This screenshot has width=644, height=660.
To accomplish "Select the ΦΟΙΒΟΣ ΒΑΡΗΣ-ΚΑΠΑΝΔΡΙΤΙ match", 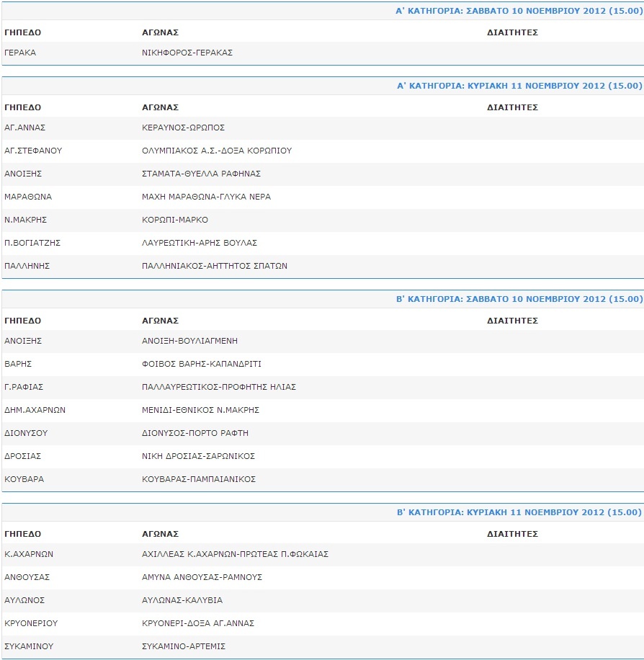I will click(202, 364).
